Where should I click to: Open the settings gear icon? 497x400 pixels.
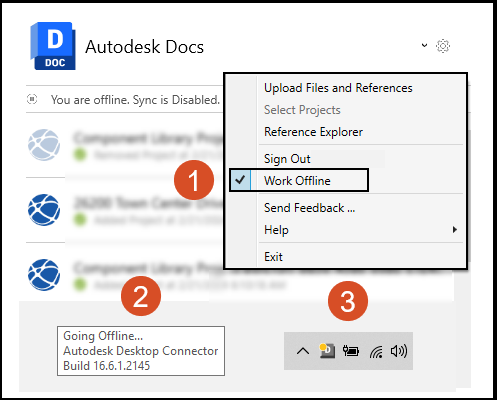443,46
